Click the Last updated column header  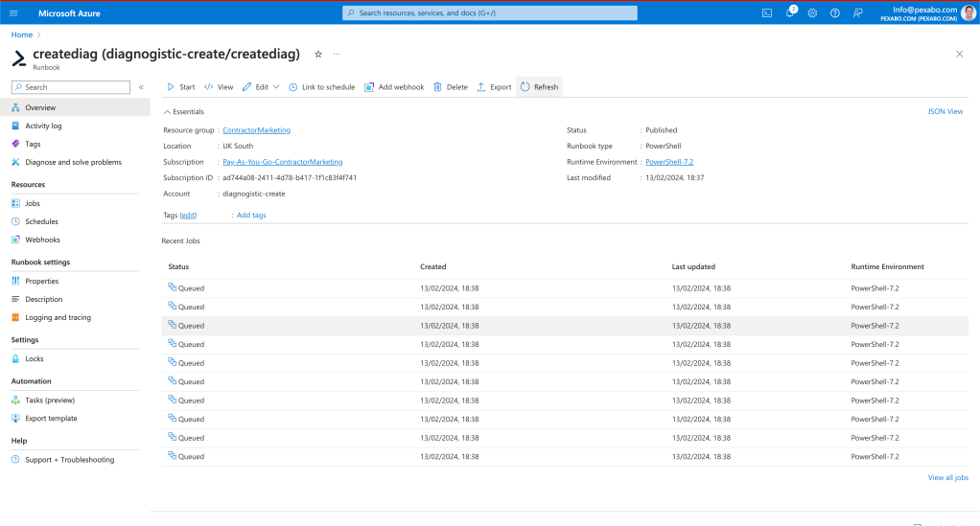click(693, 266)
